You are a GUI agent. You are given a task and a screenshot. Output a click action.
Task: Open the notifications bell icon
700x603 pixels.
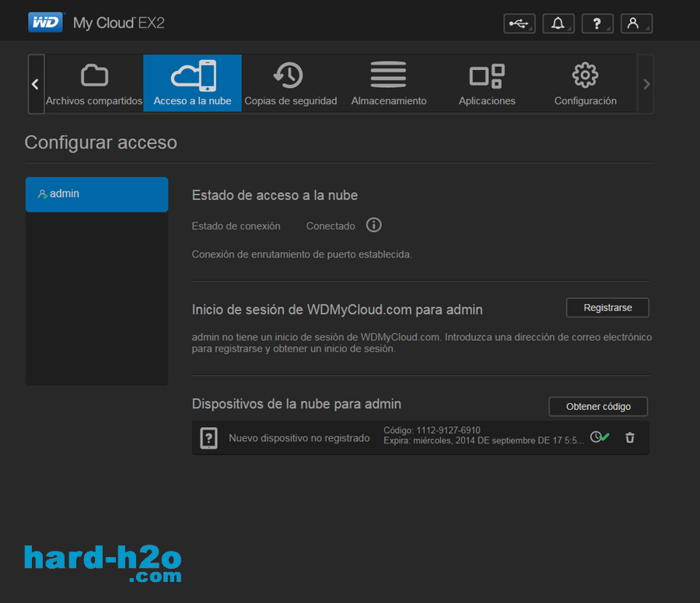click(x=558, y=23)
